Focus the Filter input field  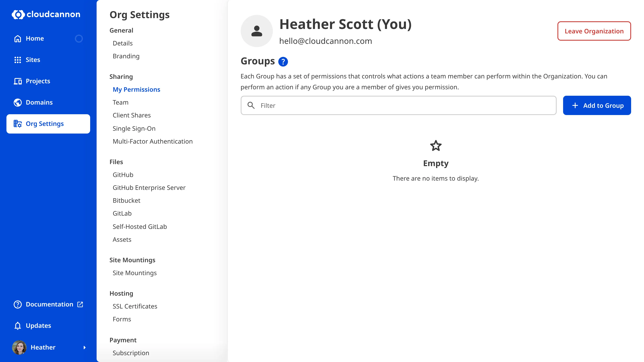398,105
